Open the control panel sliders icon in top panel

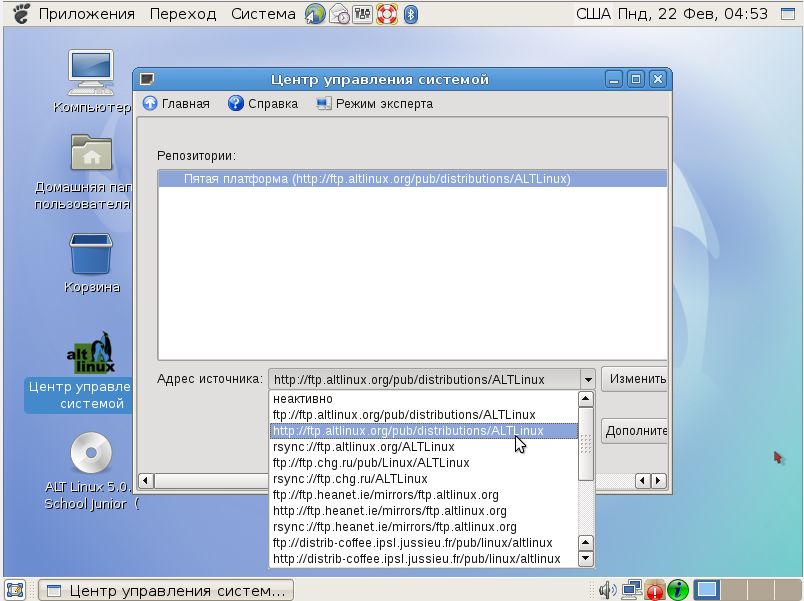363,14
